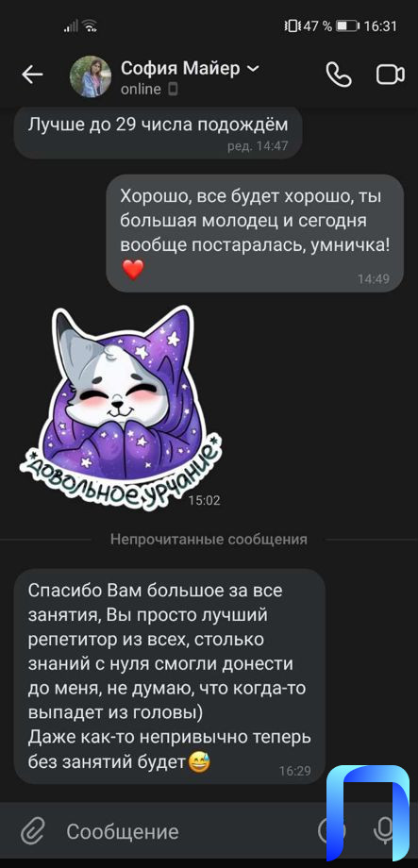
Task: Tap the Непрочитанные сообщения divider label
Action: [209, 539]
